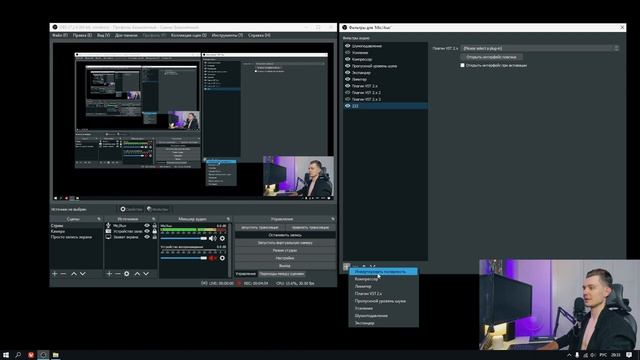
Task: Enable the Усиление filter eye
Action: 348,52
